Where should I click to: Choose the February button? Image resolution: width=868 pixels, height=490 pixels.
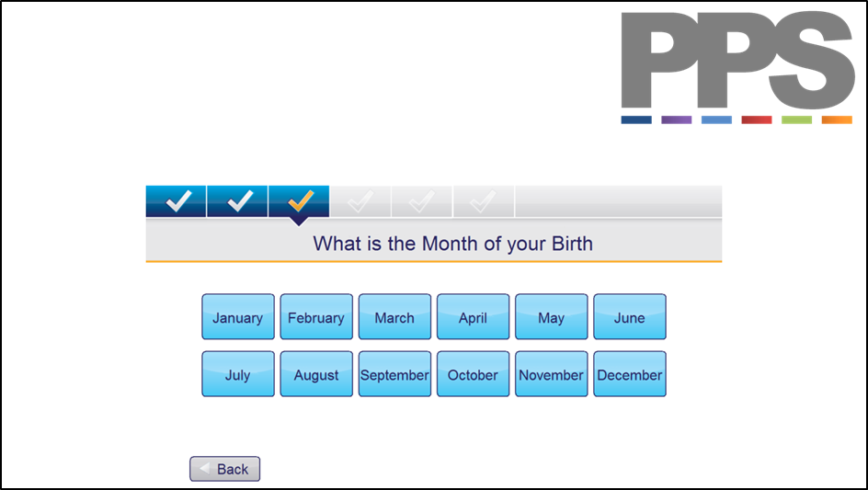(x=316, y=316)
